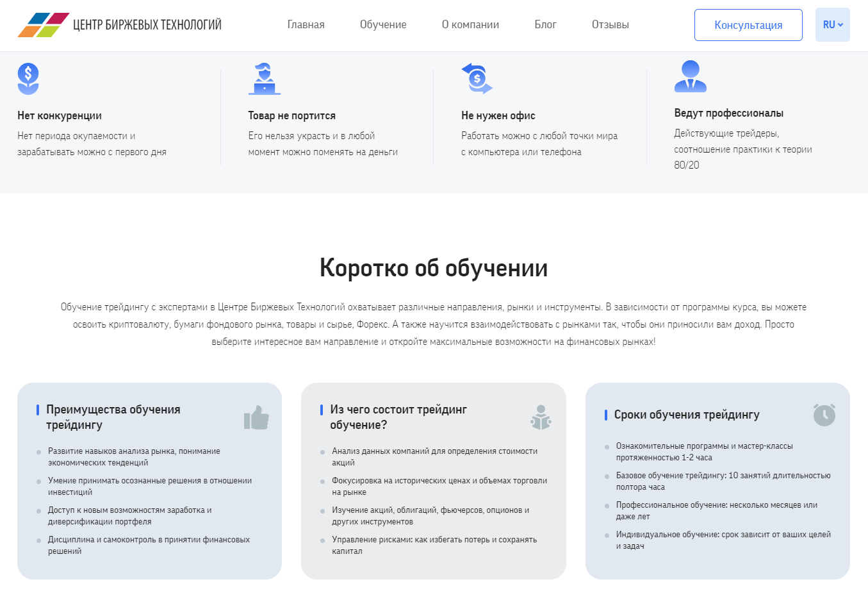868x593 pixels.
Task: Click the Сроки обучения трейдингу heading
Action: [x=687, y=415]
